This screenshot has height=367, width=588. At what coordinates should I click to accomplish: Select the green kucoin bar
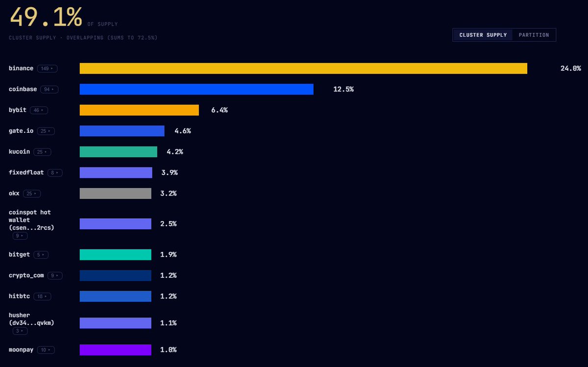coord(119,152)
